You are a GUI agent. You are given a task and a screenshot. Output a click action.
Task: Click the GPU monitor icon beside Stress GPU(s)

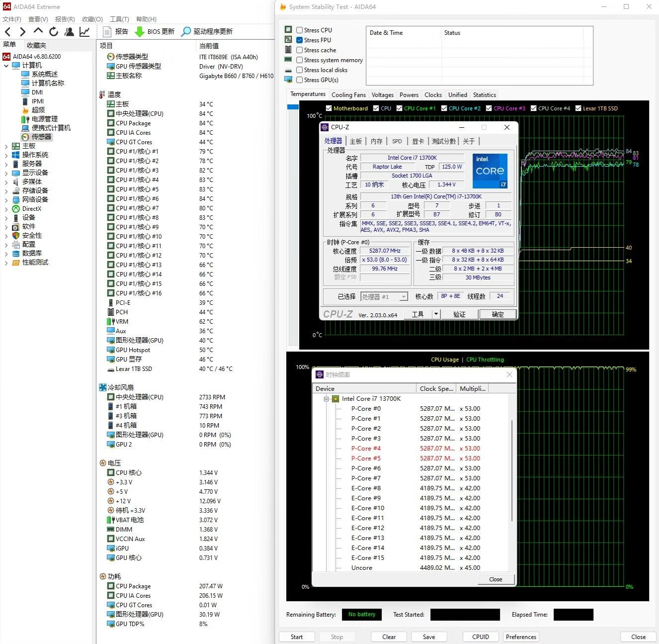pos(289,80)
